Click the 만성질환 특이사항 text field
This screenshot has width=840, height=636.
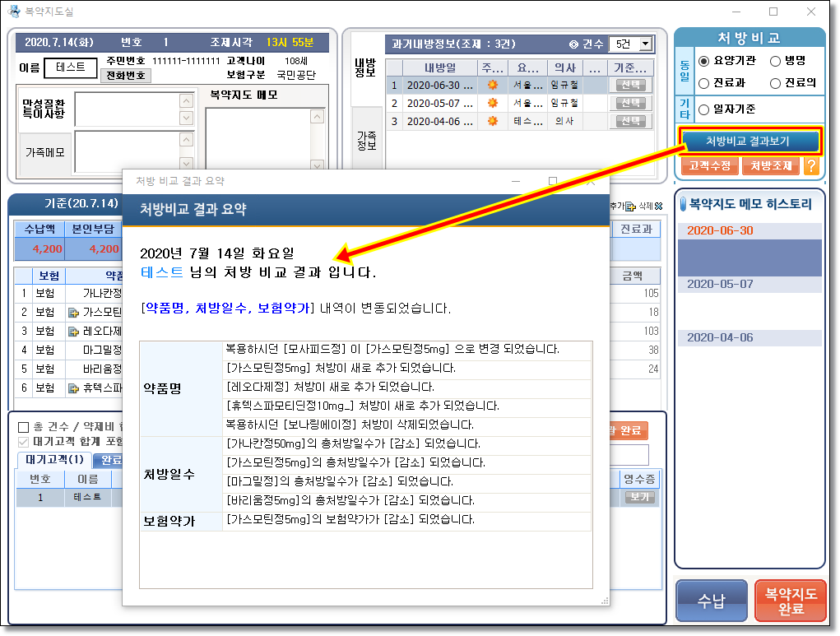[128, 109]
